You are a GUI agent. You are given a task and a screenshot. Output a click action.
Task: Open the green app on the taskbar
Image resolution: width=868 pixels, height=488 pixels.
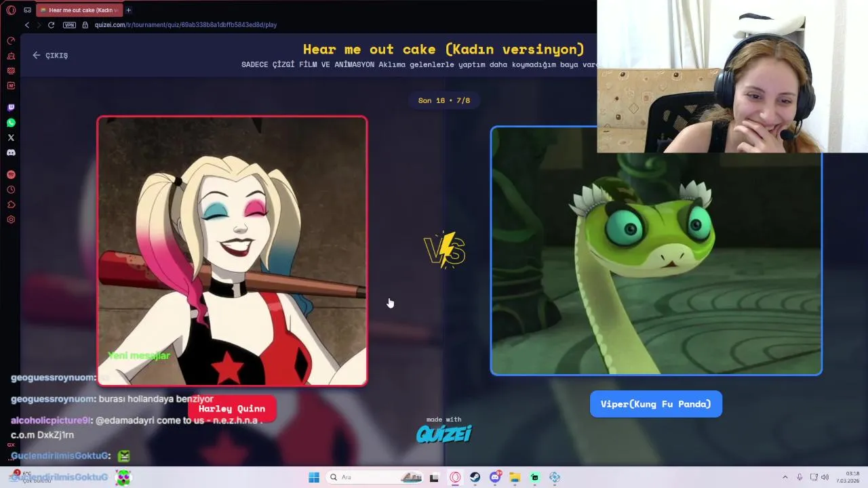535,477
